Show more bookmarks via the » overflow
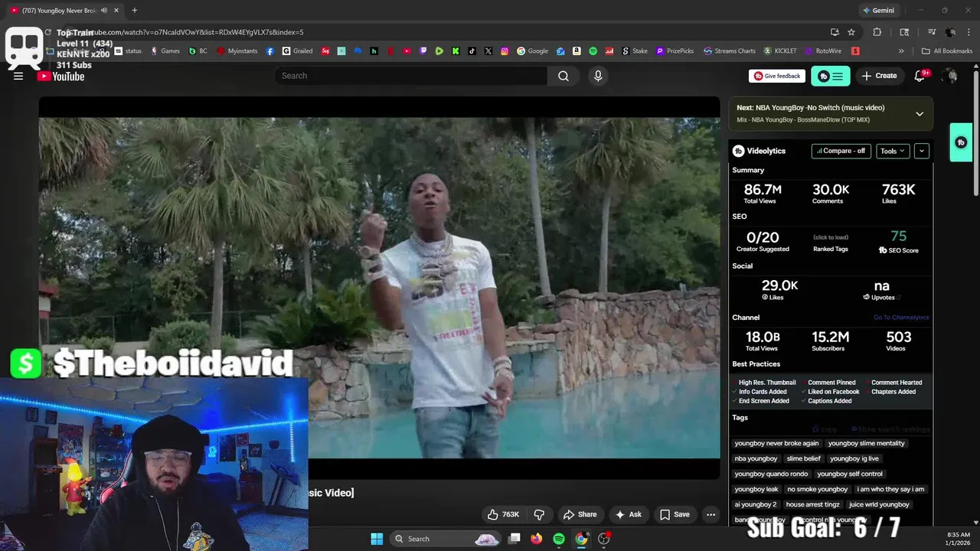This screenshot has height=551, width=980. coord(901,51)
